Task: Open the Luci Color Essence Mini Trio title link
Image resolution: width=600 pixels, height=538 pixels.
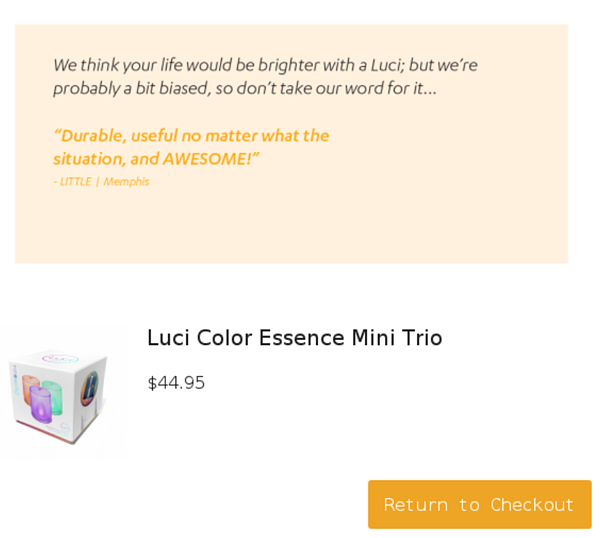Action: [x=294, y=338]
